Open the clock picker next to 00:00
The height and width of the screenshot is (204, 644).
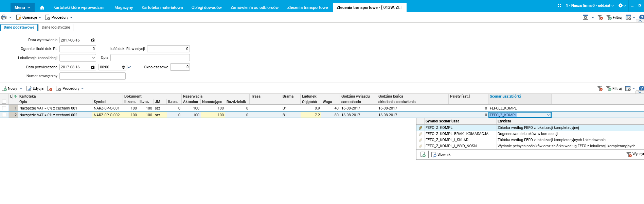click(123, 67)
